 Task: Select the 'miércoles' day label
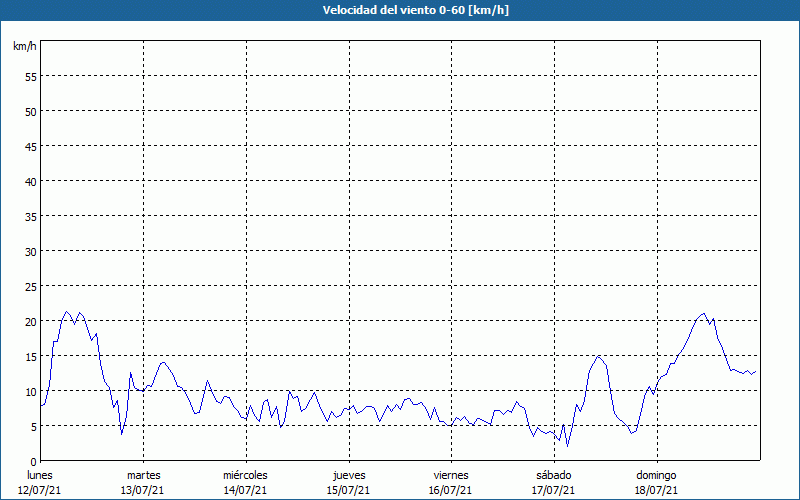(x=245, y=475)
